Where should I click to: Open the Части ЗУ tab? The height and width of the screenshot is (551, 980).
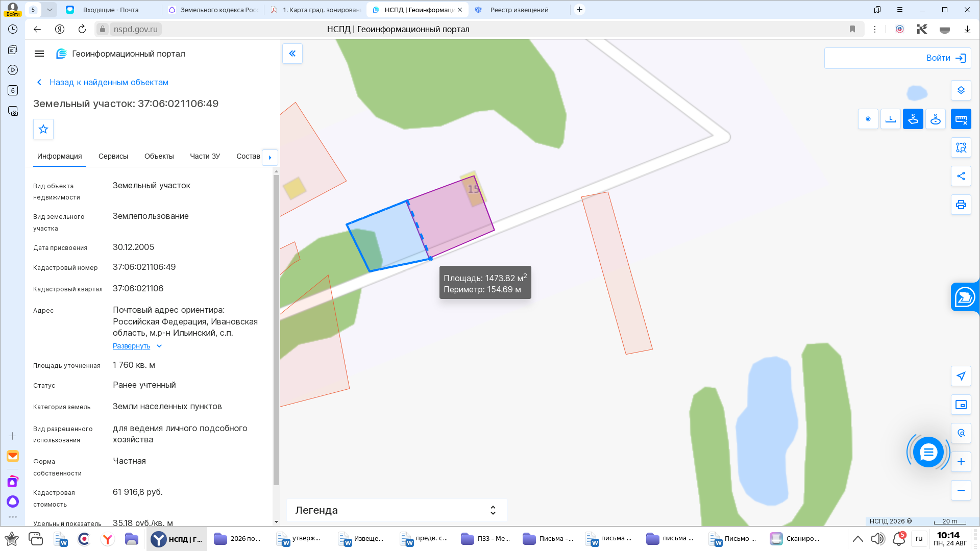point(205,156)
